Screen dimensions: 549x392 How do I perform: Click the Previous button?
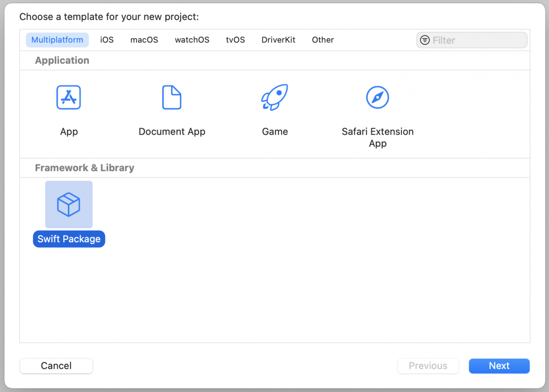tap(428, 366)
